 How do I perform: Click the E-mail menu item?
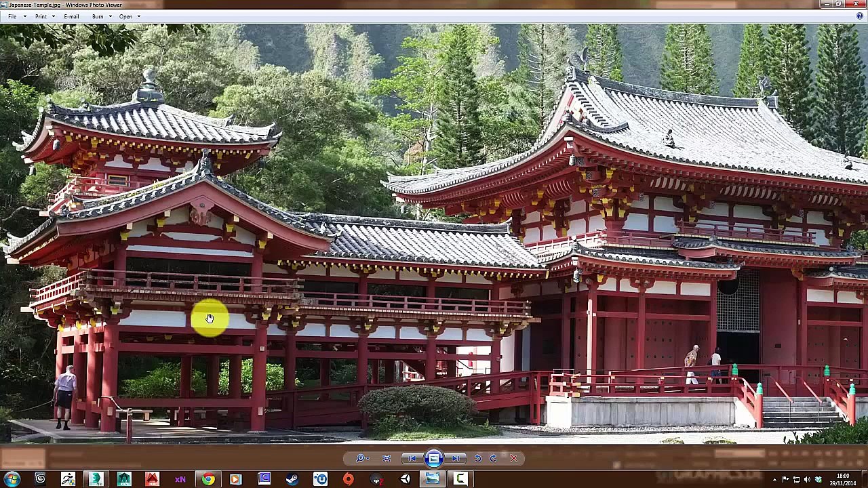[x=71, y=16]
